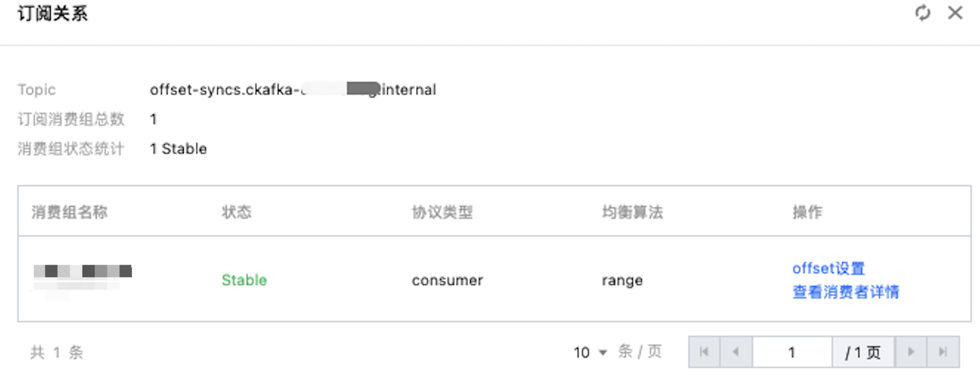
Task: Go to the first page of results
Action: [704, 352]
